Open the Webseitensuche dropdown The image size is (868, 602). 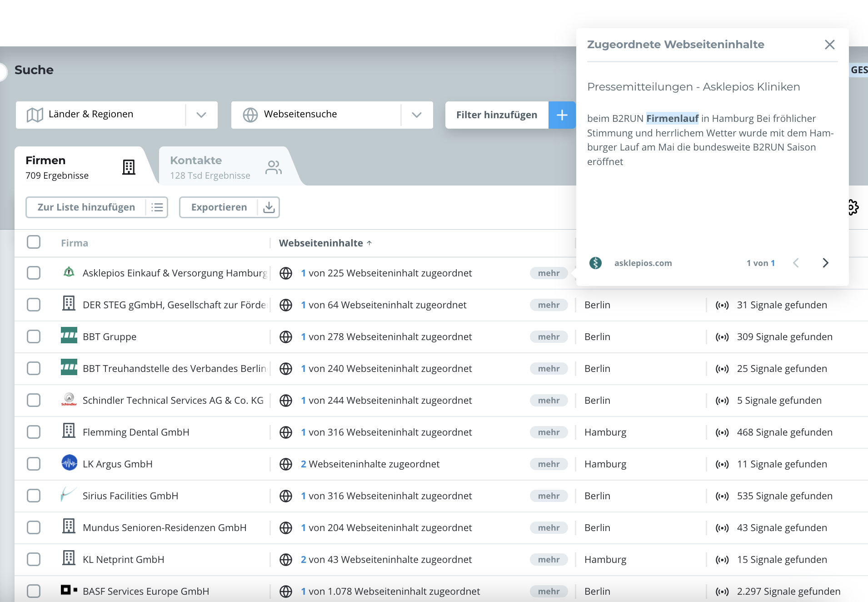(417, 115)
